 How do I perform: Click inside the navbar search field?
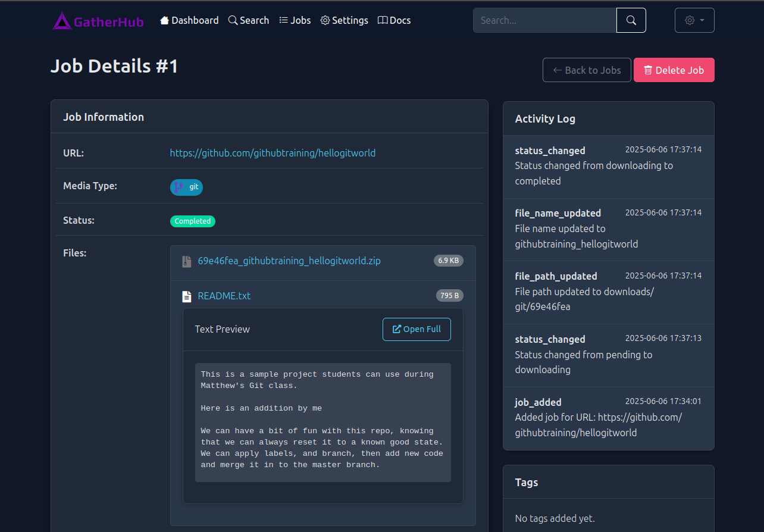tap(544, 20)
